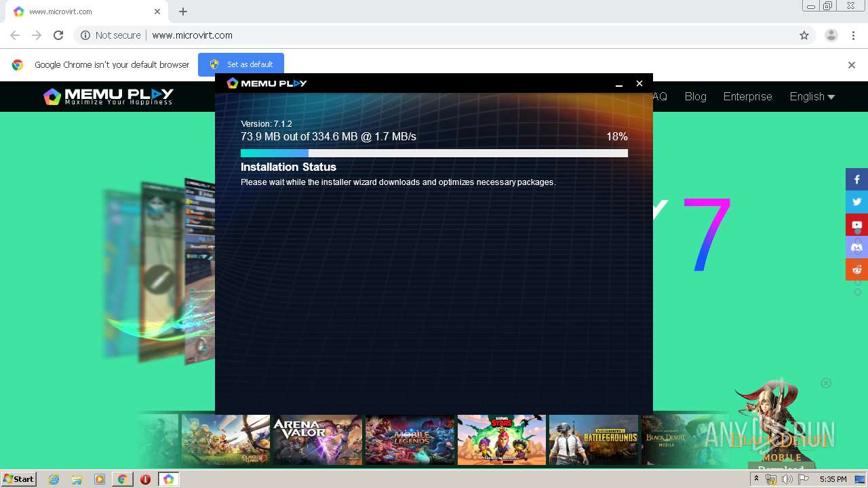868x488 pixels.
Task: Close the Black Desert Mobile ad
Action: [x=826, y=383]
